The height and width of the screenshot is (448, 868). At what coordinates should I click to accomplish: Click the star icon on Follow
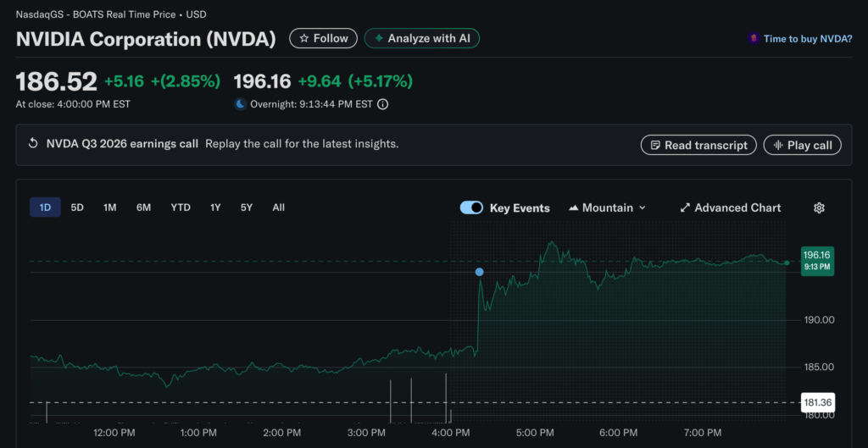pos(303,38)
